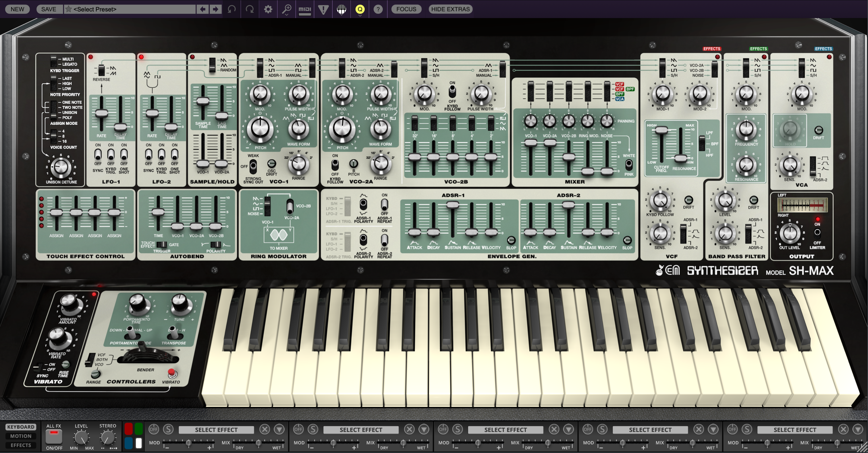Open the MIDI mapping icon

(305, 9)
